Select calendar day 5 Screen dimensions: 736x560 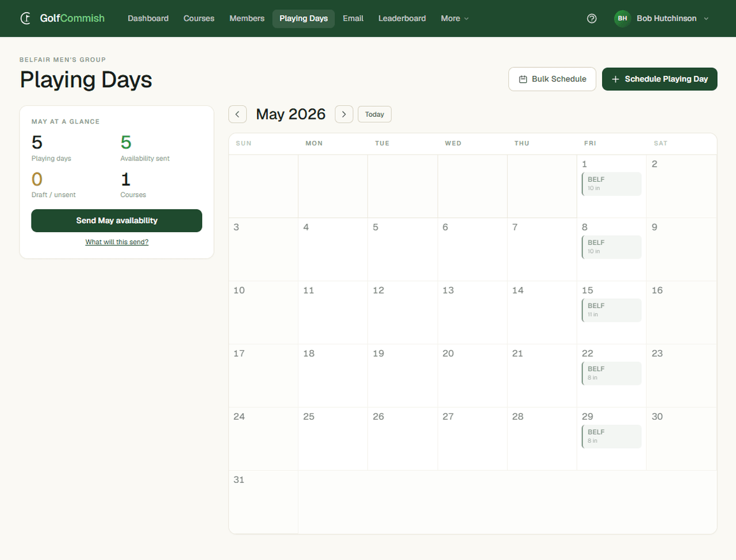coord(402,250)
